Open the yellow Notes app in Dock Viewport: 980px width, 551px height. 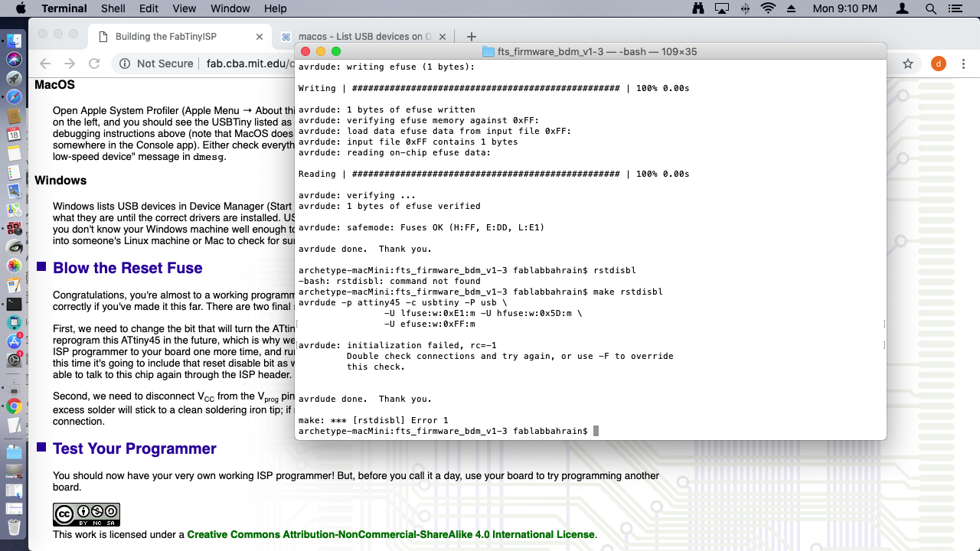tap(14, 153)
